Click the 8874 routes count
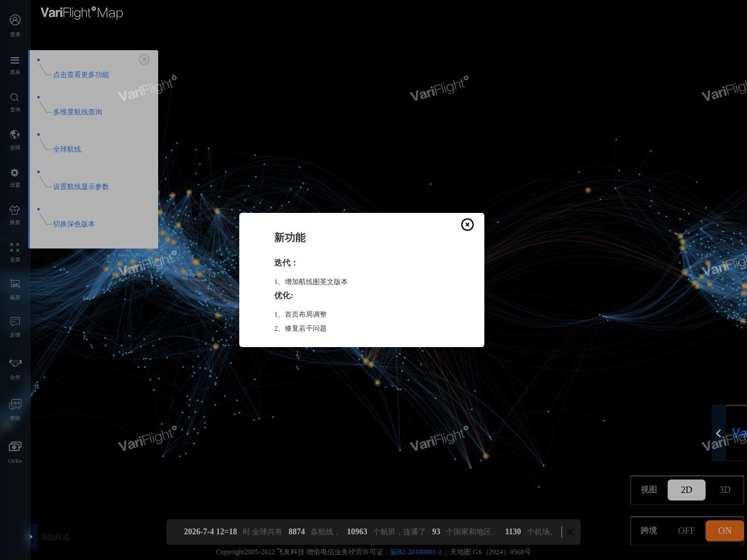This screenshot has width=747, height=560. (x=296, y=532)
